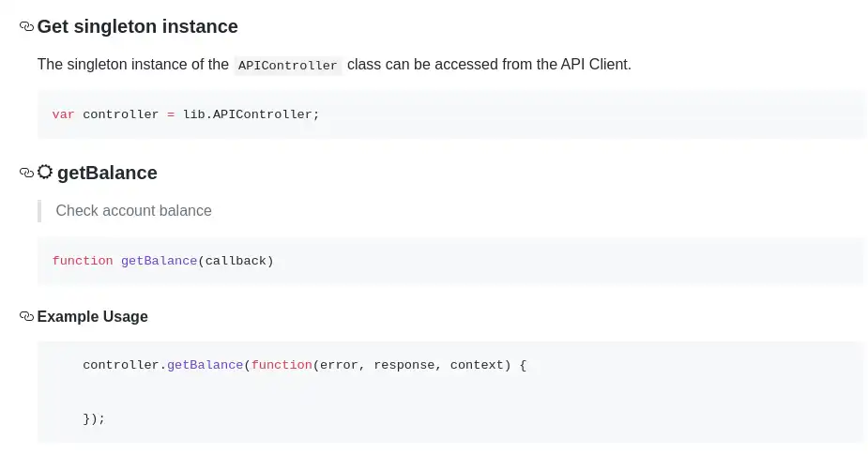
Task: Click the Get singleton instance heading
Action: (x=137, y=27)
